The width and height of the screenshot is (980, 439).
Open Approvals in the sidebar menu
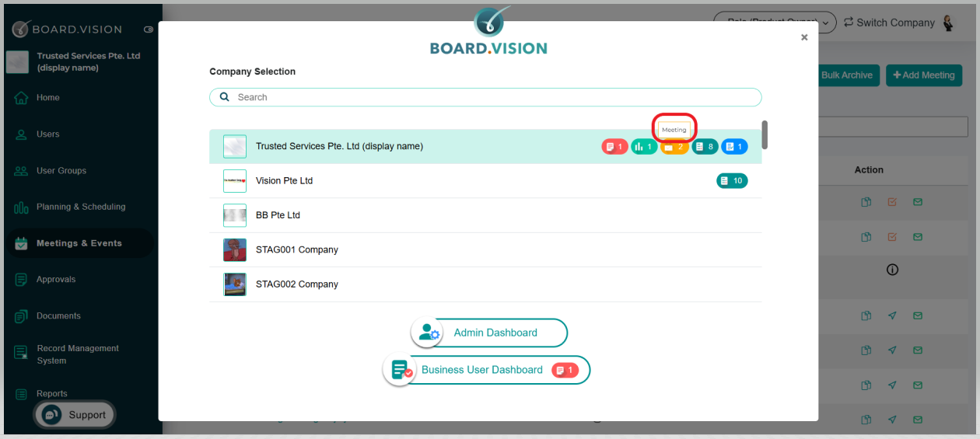pos(56,280)
